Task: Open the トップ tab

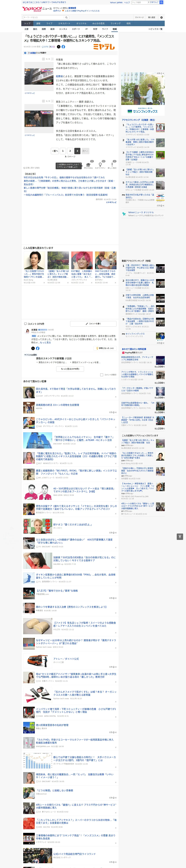Action: tap(27, 24)
